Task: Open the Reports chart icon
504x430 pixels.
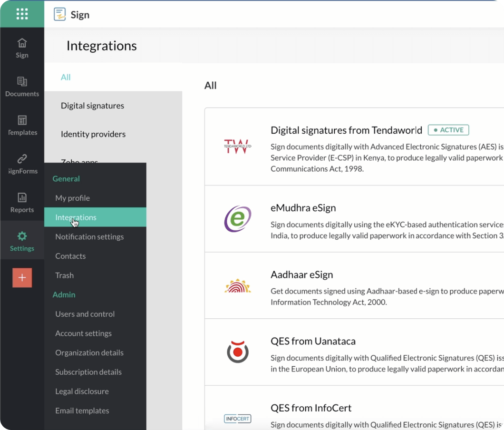Action: [22, 197]
